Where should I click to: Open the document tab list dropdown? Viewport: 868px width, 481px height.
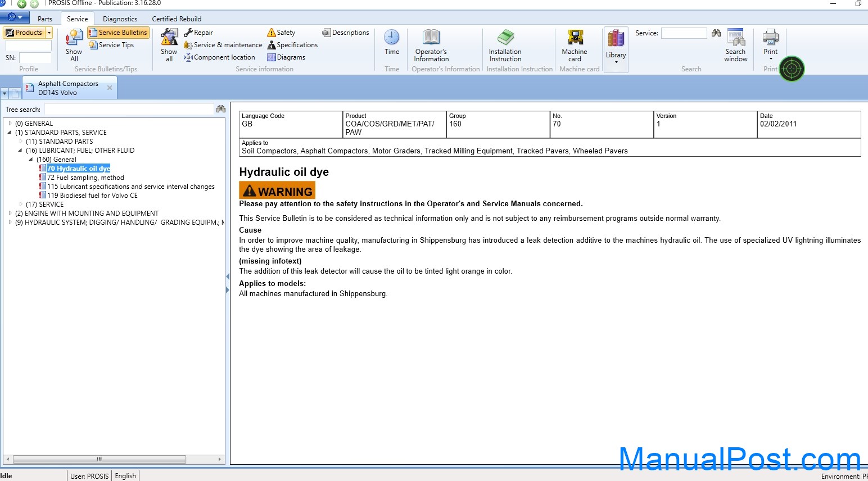point(4,93)
